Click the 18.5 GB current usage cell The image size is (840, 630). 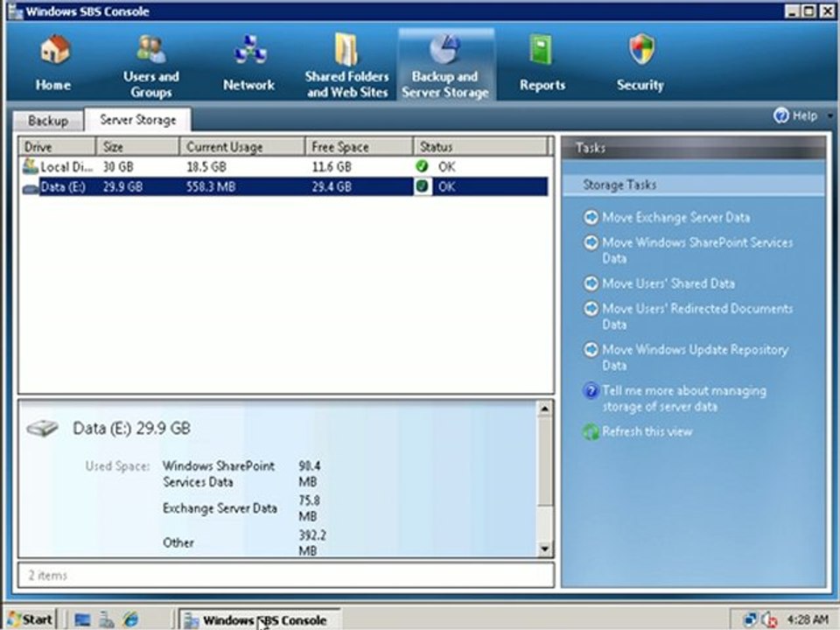pyautogui.click(x=206, y=166)
